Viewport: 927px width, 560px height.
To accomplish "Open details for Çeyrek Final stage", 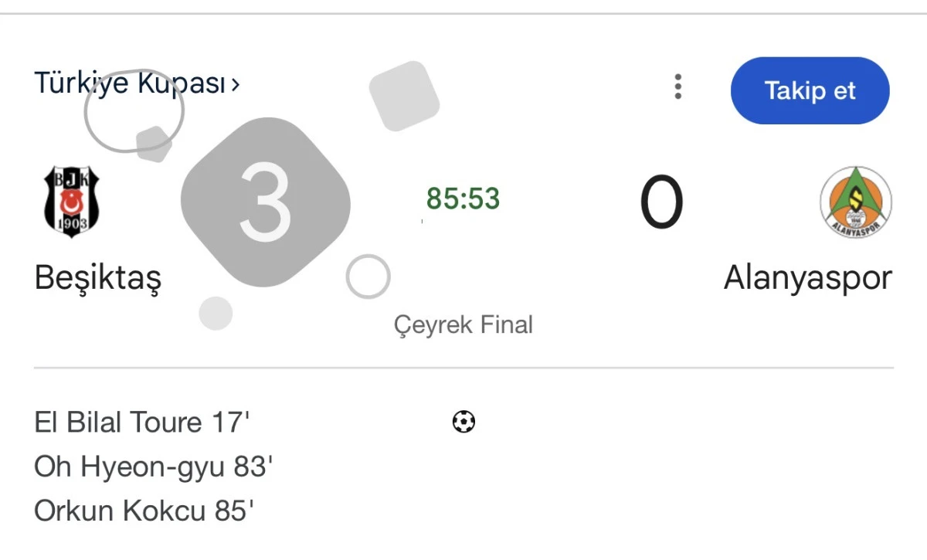I will (463, 324).
